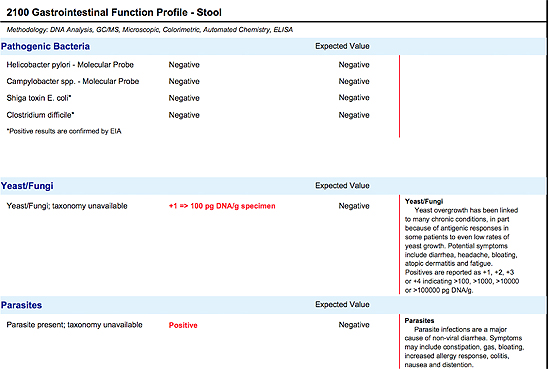Click the 'Yeast overgrowth has been linked' note line
550x369 pixels.
pyautogui.click(x=466, y=210)
